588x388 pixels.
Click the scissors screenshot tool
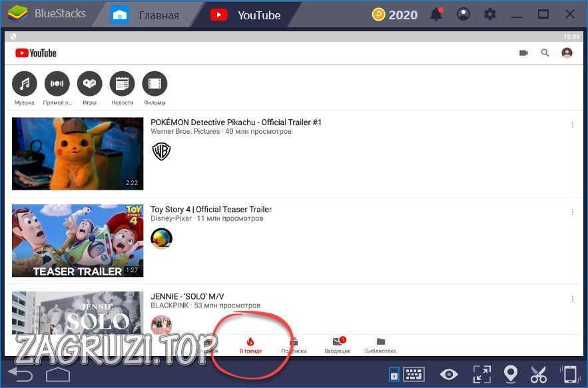click(539, 374)
